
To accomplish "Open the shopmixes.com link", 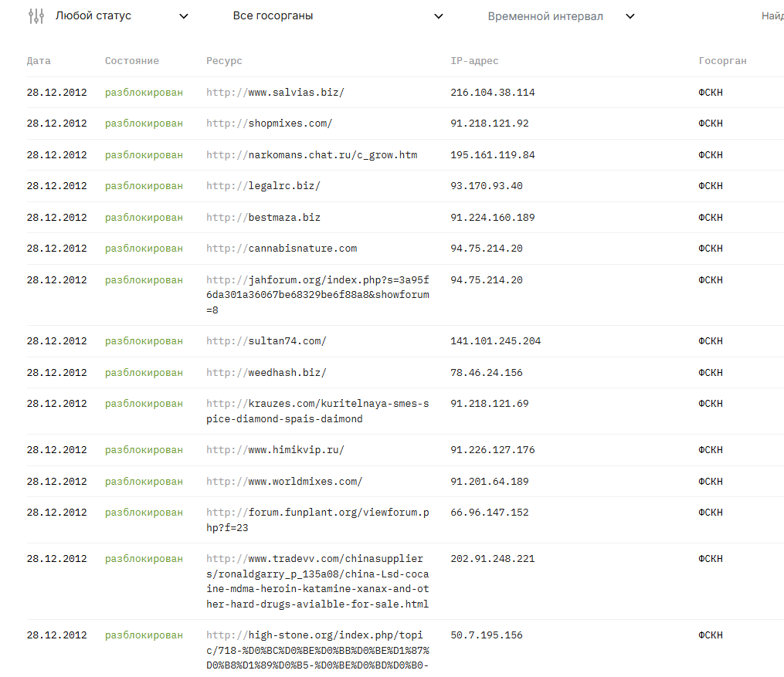I will (269, 124).
